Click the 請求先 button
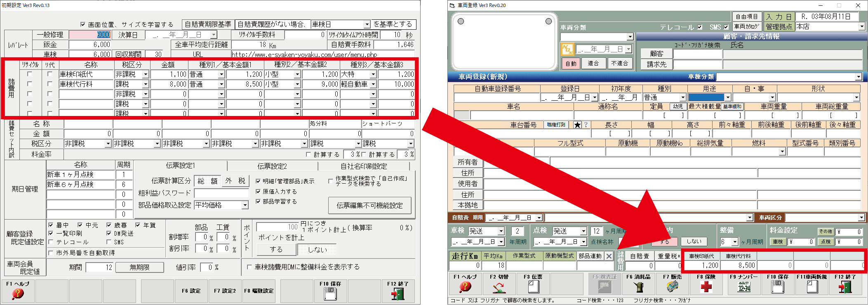The width and height of the screenshot is (868, 305). pyautogui.click(x=656, y=64)
